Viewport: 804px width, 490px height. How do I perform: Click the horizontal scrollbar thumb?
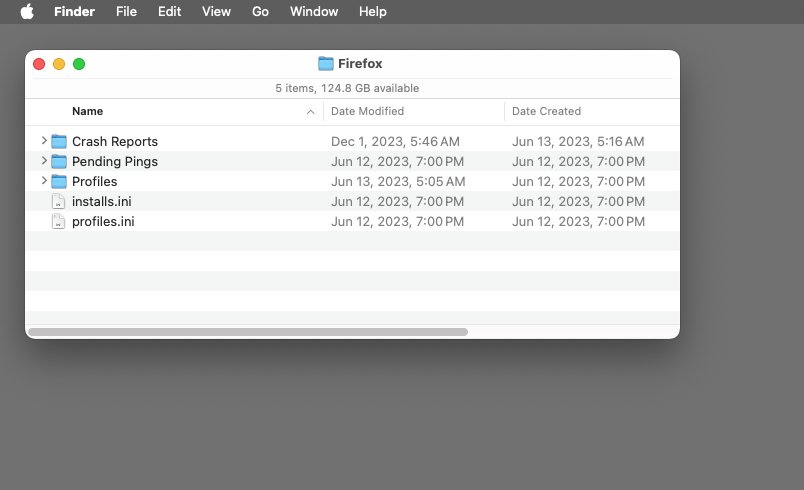248,331
